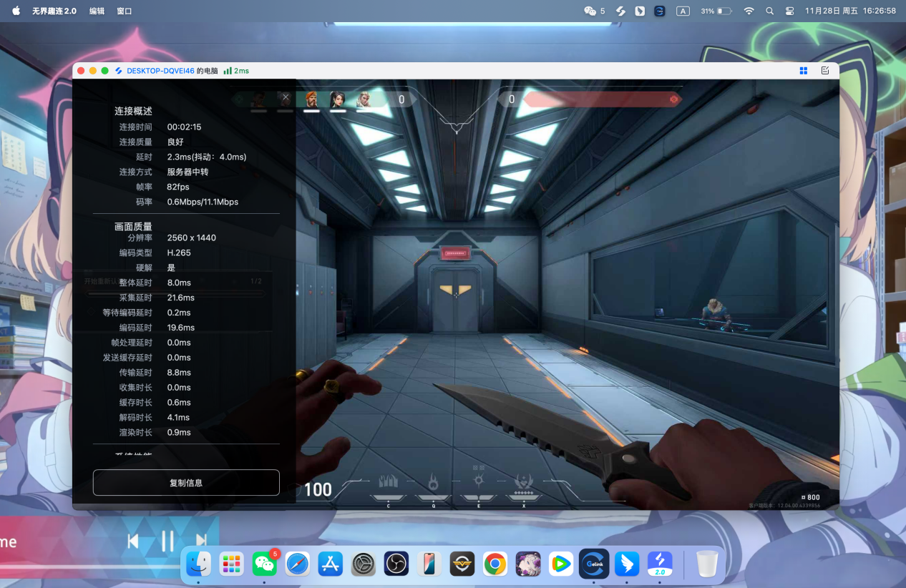Click the 无界趣连 2.0 app menu

pos(54,11)
